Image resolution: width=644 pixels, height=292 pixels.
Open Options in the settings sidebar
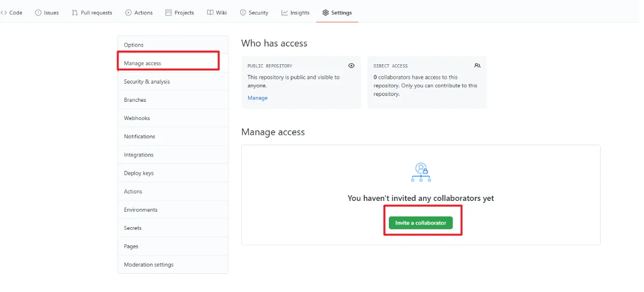[134, 45]
